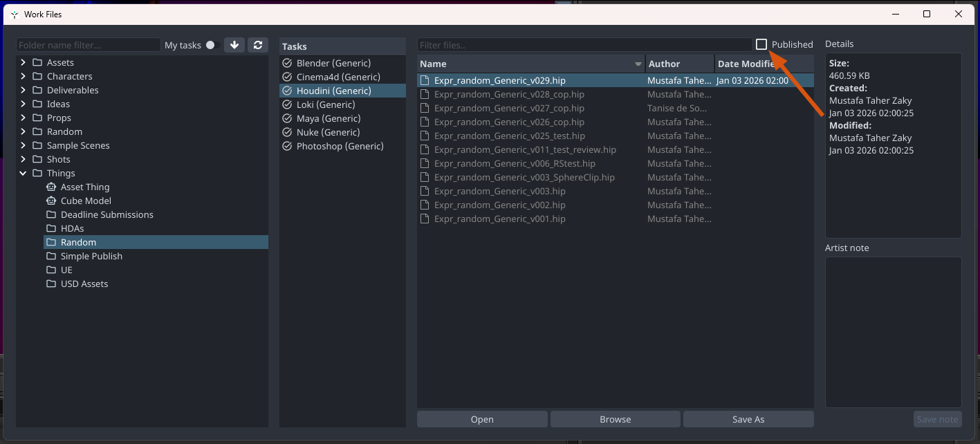
Task: Click the refresh icon beside the folder filter
Action: [258, 45]
